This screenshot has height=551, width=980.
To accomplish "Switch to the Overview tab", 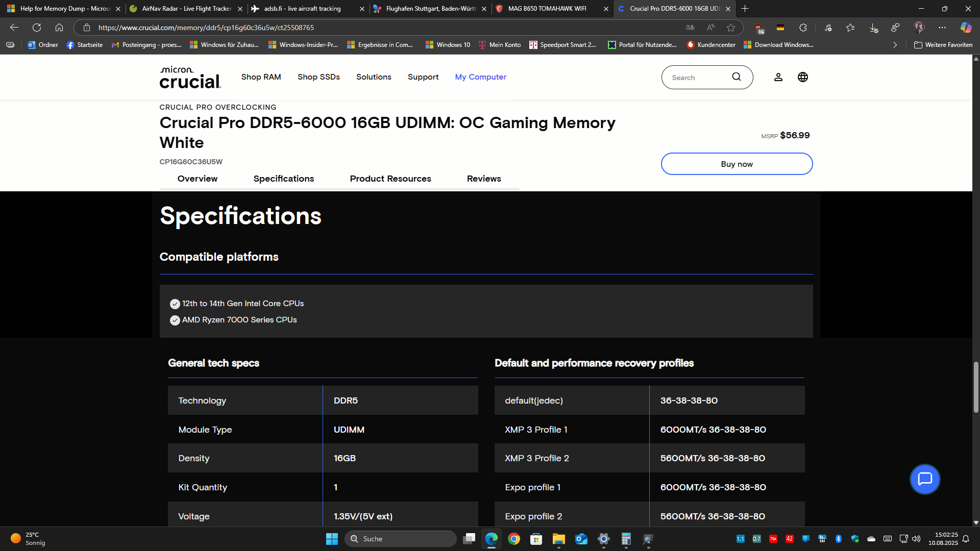I will point(198,179).
